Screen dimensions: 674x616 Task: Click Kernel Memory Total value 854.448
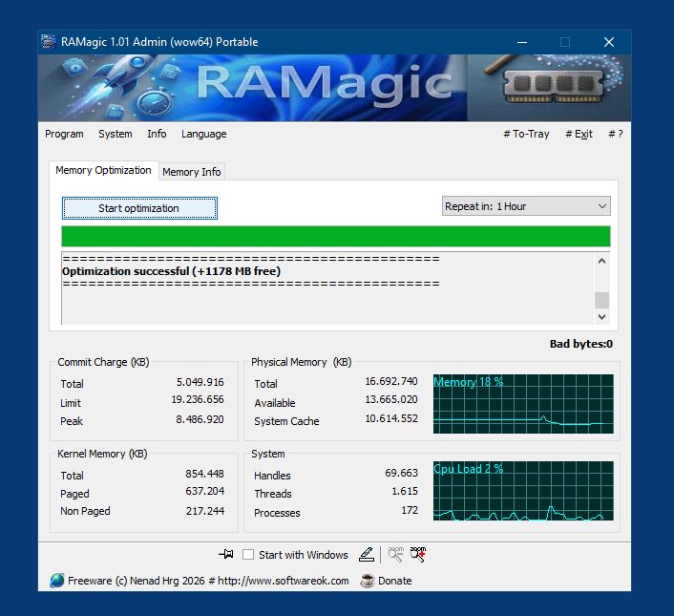click(x=204, y=474)
